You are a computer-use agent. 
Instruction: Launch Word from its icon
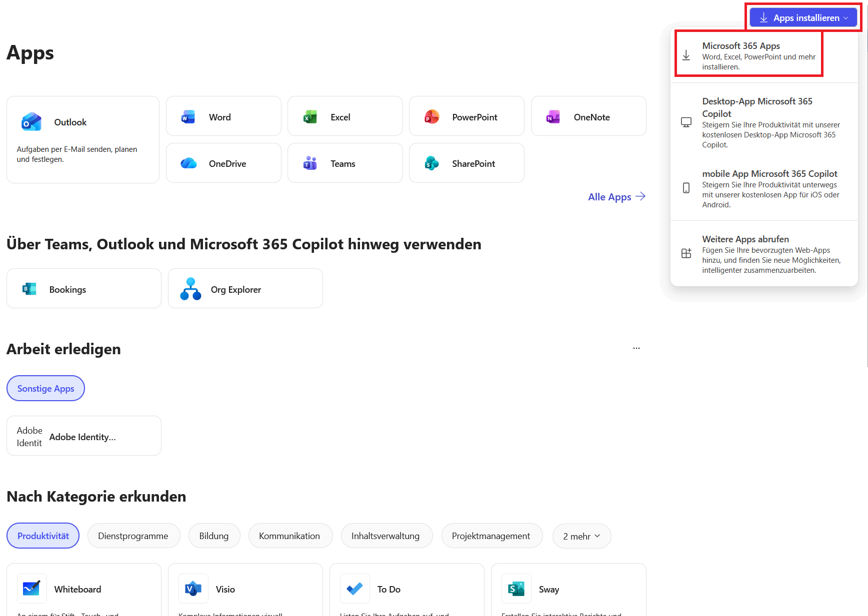188,117
